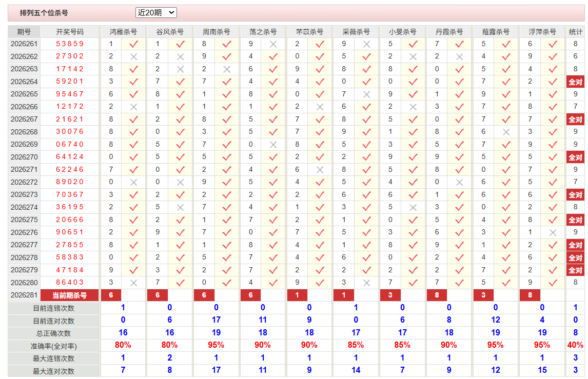This screenshot has width=588, height=379.
Task: Click the 鸿雁杀号 column header
Action: 123,32
